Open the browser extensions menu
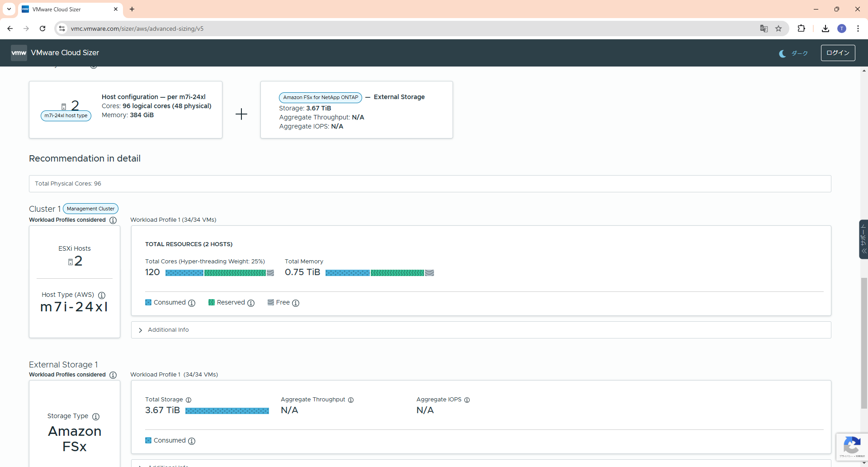868x467 pixels. click(x=801, y=29)
